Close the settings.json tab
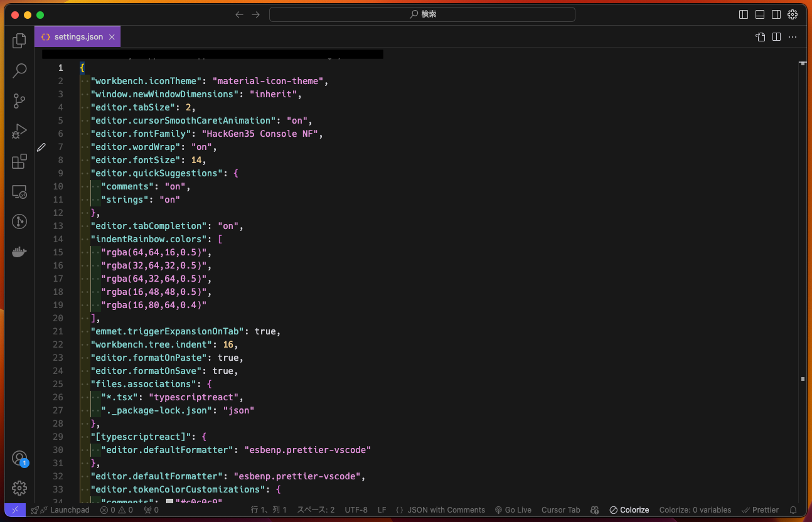 [112, 37]
